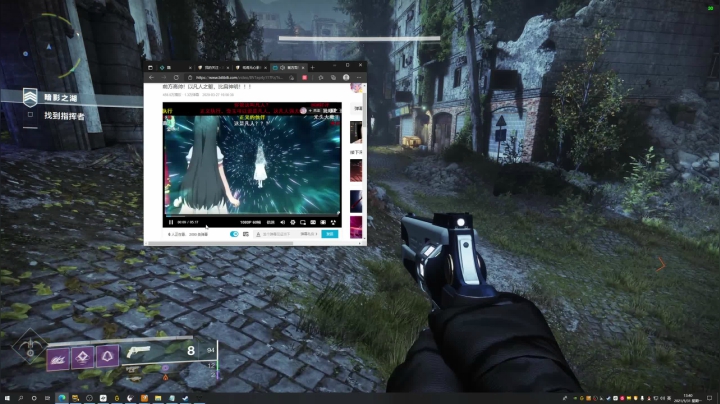The height and width of the screenshot is (404, 720).
Task: Open the playback speed selector in player
Action: [x=270, y=222]
